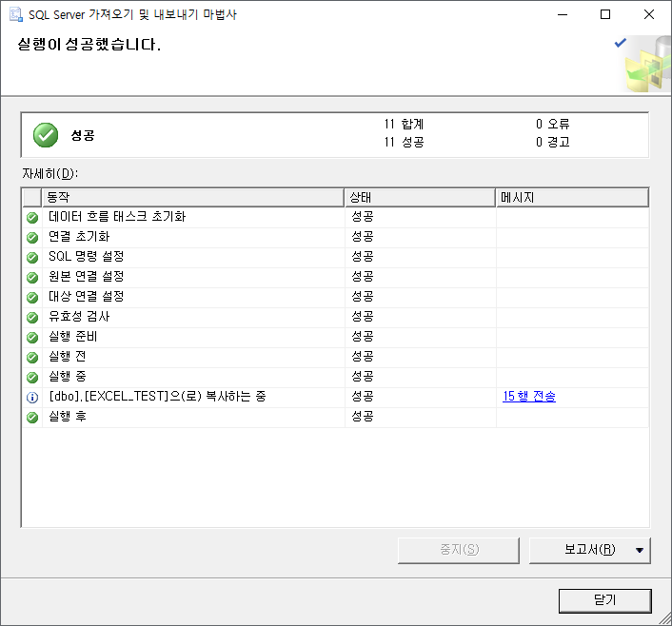Click the success icon beside 실행 준비
This screenshot has height=626, width=672.
[32, 337]
